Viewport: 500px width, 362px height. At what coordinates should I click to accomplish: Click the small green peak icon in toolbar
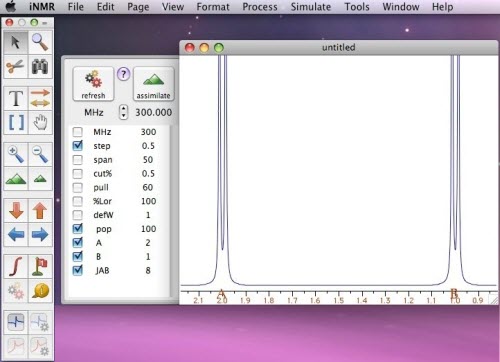[x=40, y=178]
